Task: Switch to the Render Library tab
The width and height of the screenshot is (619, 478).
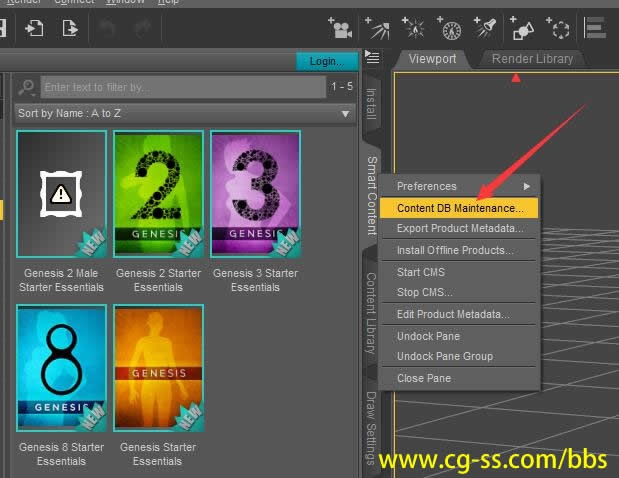Action: click(532, 59)
